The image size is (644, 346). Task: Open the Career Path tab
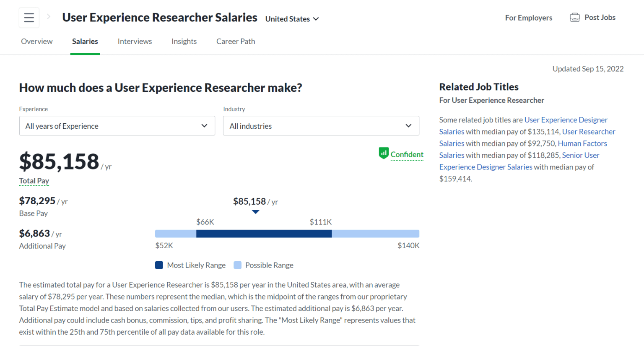point(236,41)
